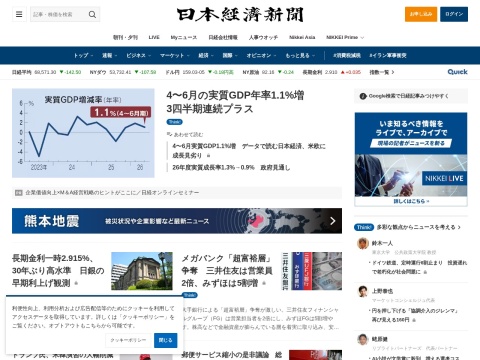Click the NY原油 ticker entry
This screenshot has width=480, height=360.
(x=268, y=72)
